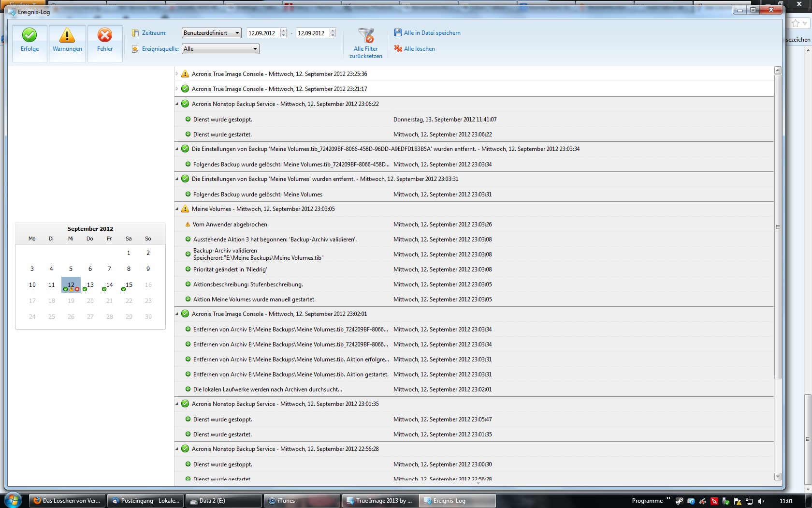Select 'Folgendes Backup wurde gelöscht: Meine Volumes' row
Screen dimensions: 812x508
pyautogui.click(x=474, y=194)
